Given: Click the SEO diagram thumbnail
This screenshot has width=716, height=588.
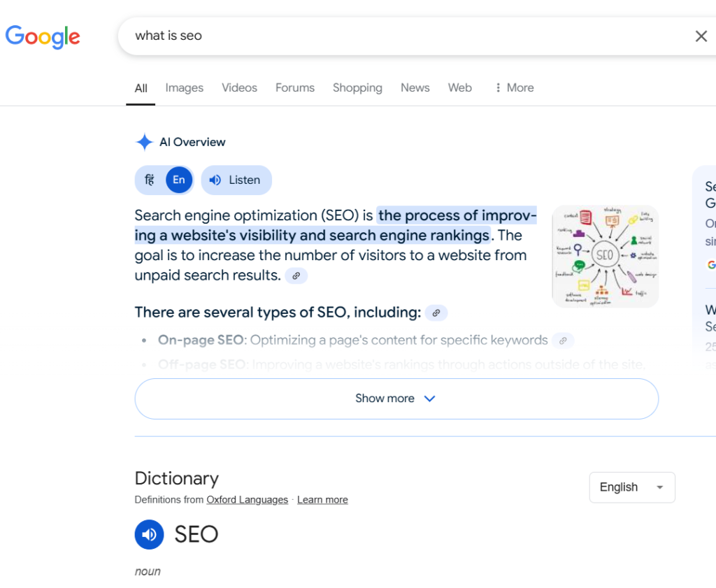Looking at the screenshot, I should click(605, 256).
